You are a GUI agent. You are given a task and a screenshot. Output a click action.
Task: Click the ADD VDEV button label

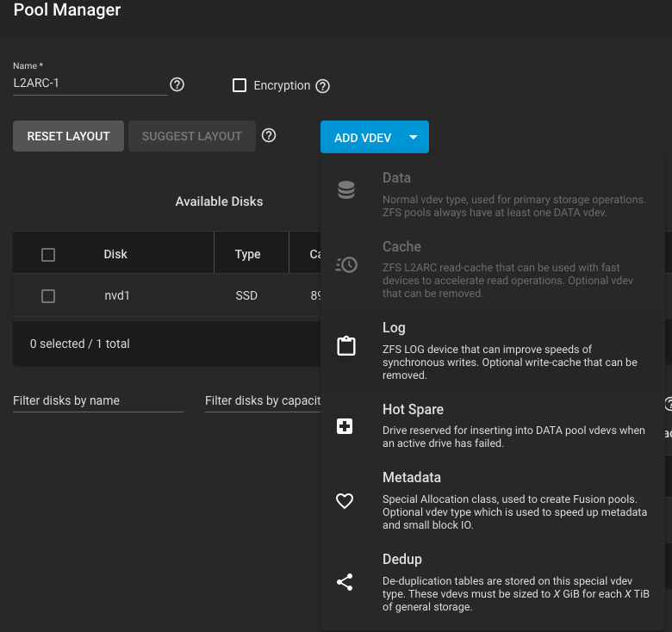point(363,138)
